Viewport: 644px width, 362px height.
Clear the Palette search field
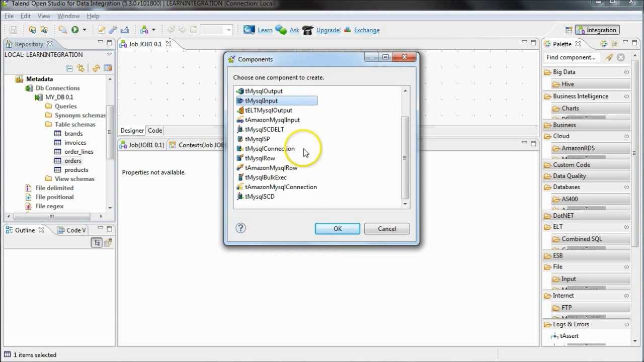(x=621, y=57)
